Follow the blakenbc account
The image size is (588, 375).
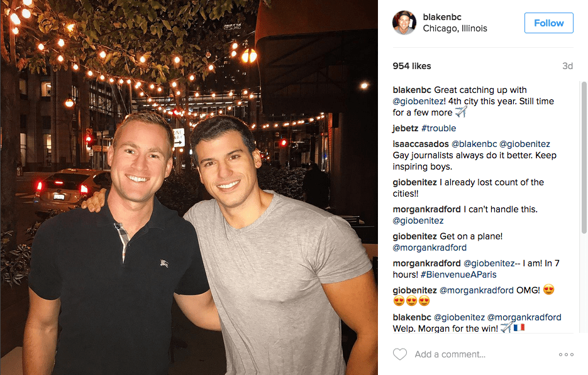click(548, 23)
